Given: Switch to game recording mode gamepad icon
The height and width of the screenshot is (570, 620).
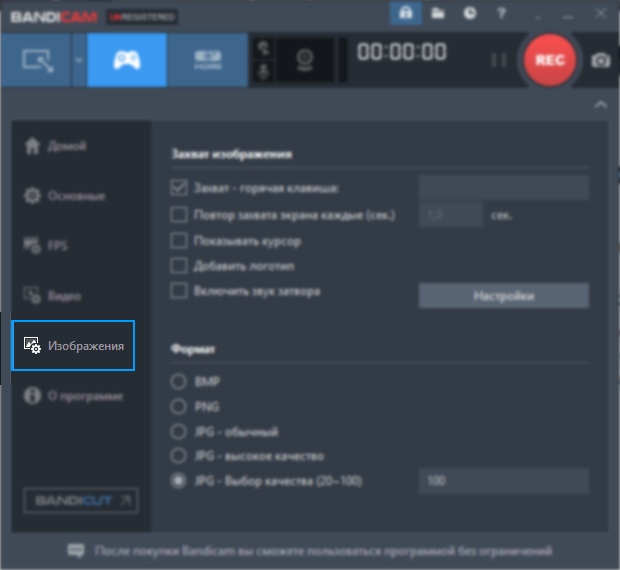Looking at the screenshot, I should 127,60.
